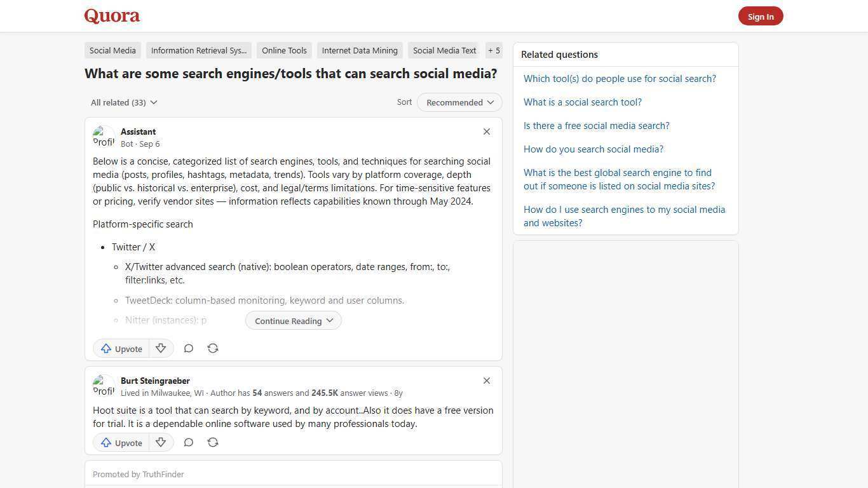Expand Continue Reading on the Assistant's answer

pos(293,320)
